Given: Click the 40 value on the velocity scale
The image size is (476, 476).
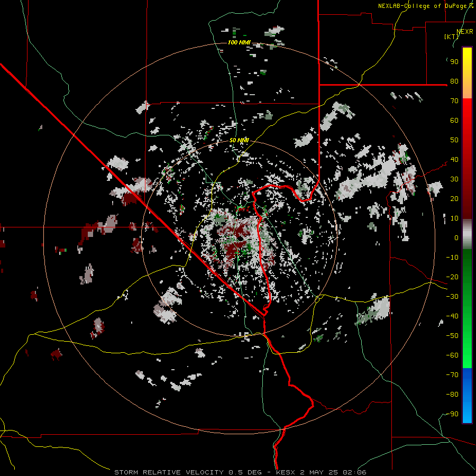Looking at the screenshot, I should click(x=454, y=160).
